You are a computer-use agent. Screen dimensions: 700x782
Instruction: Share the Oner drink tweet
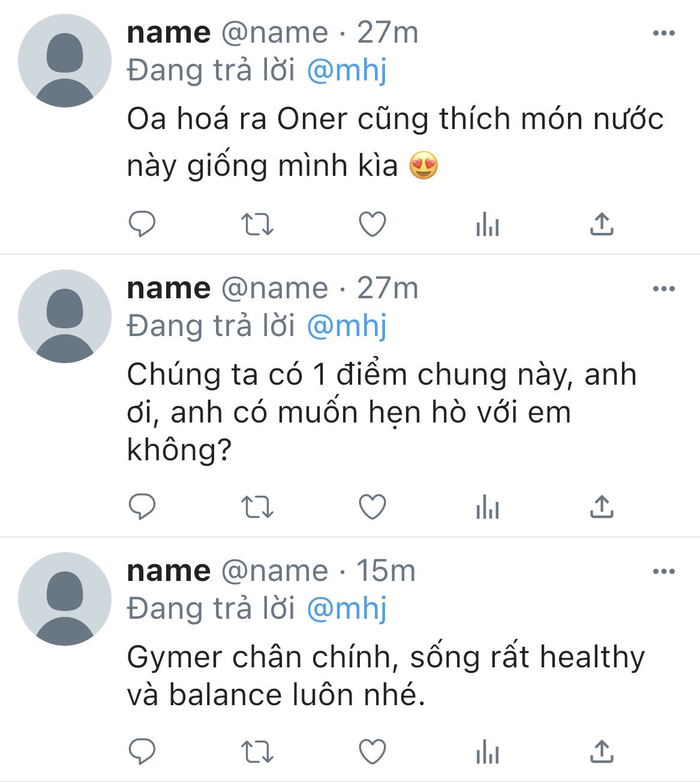602,224
